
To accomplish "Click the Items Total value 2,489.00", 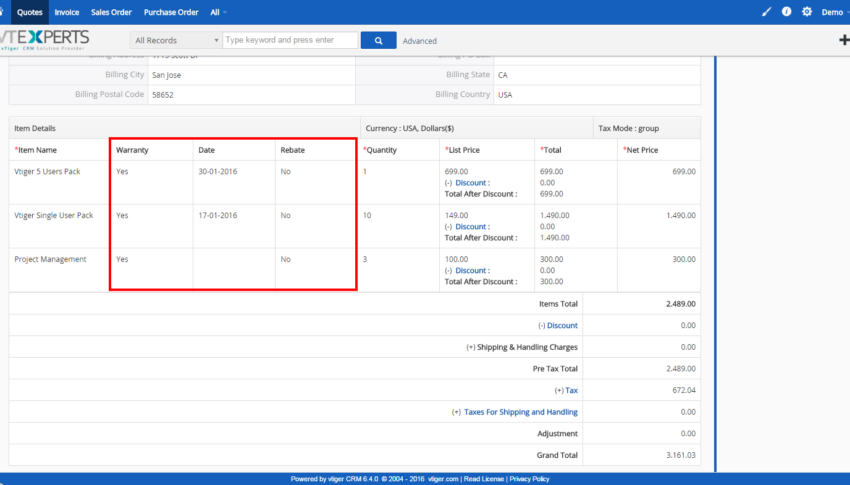I will (x=680, y=303).
